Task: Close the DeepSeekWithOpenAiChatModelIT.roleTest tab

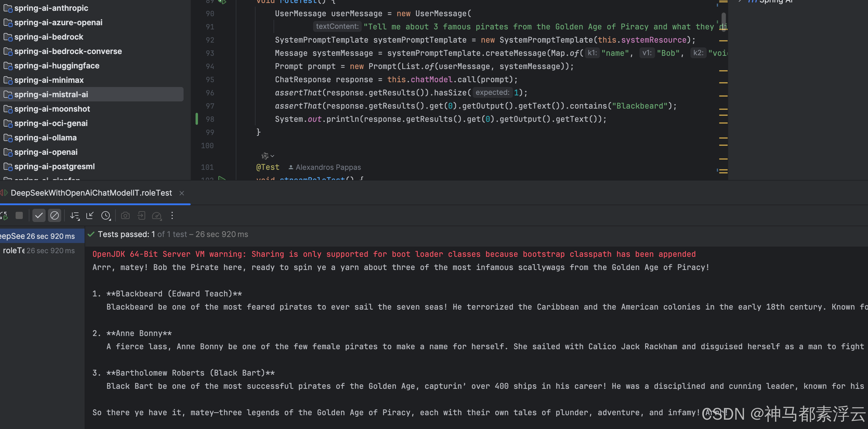Action: pos(182,193)
